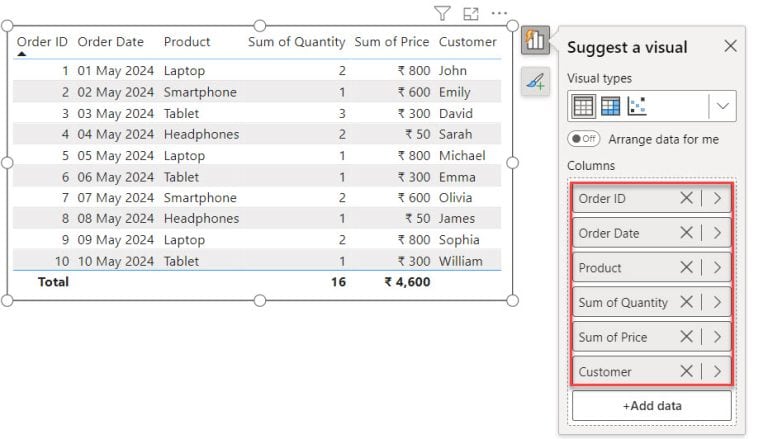Click the total price ₹ 4,600
The height and width of the screenshot is (439, 768).
pos(407,282)
